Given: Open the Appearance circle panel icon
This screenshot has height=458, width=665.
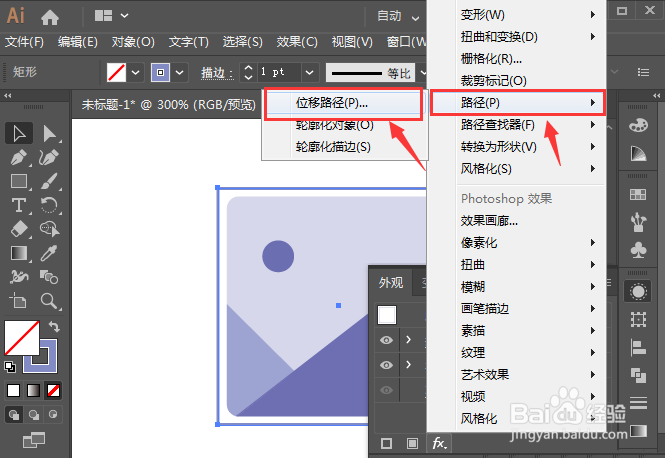Looking at the screenshot, I should click(x=638, y=292).
